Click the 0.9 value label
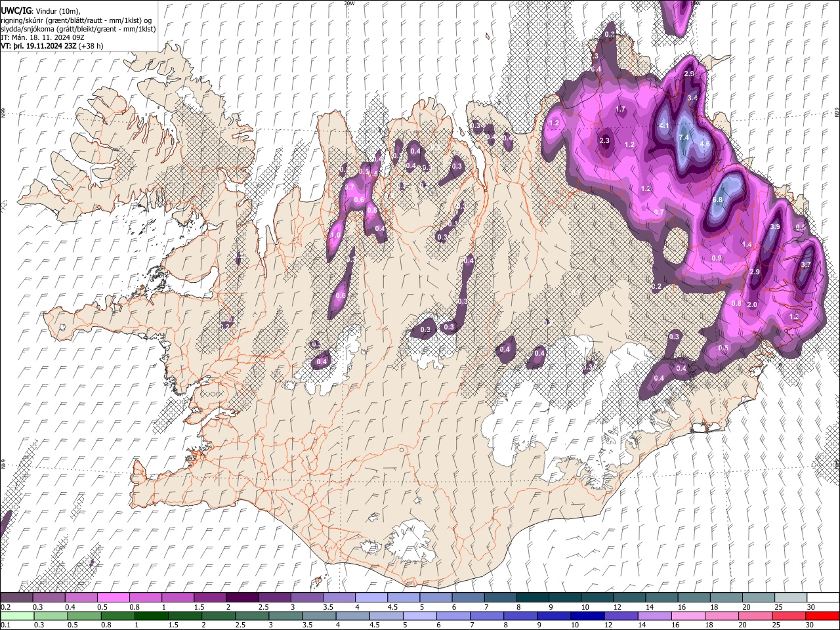 click(x=716, y=258)
